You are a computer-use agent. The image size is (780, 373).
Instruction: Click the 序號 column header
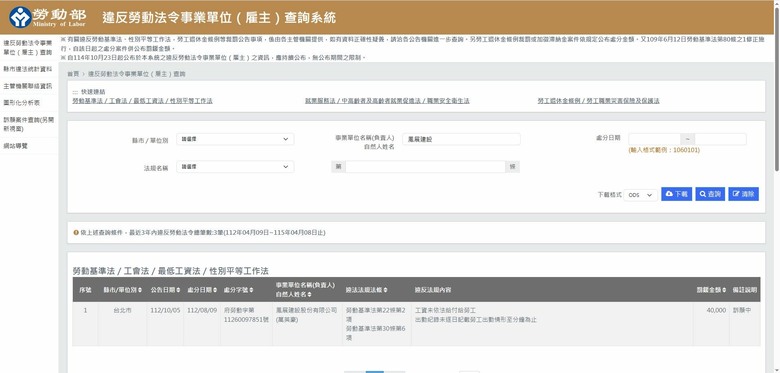85,290
